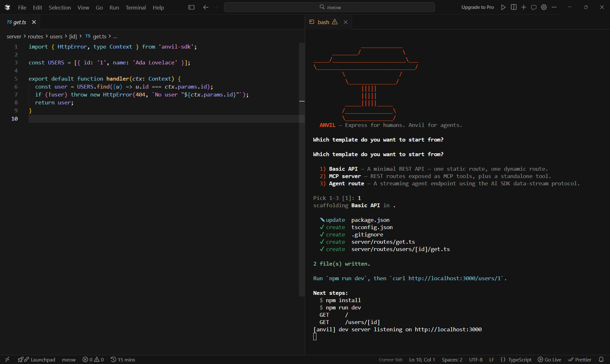The height and width of the screenshot is (364, 610).
Task: Click Prettier status item
Action: [580, 360]
